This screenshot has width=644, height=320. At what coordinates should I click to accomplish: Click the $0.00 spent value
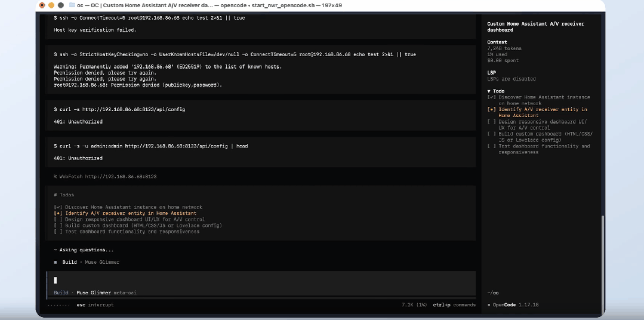click(503, 60)
